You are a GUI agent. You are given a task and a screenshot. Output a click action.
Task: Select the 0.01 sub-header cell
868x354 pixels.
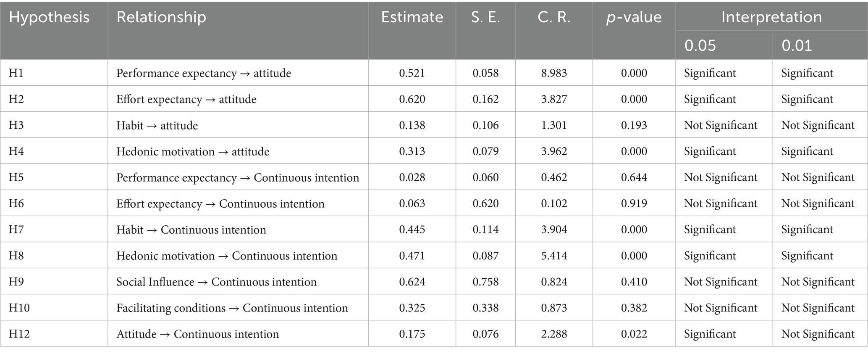[x=797, y=45]
